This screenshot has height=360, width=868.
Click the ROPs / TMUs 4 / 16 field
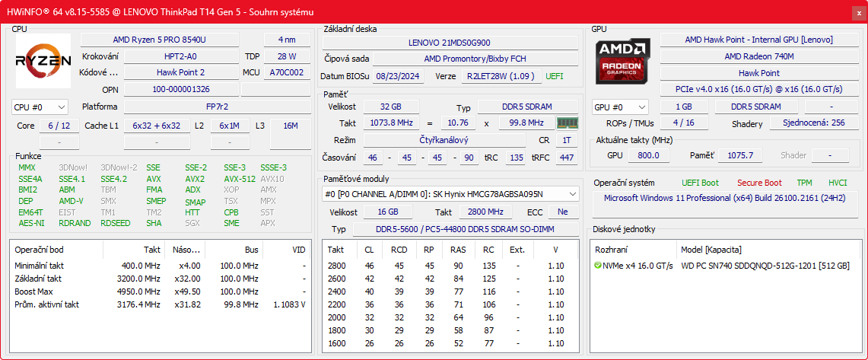pos(684,123)
